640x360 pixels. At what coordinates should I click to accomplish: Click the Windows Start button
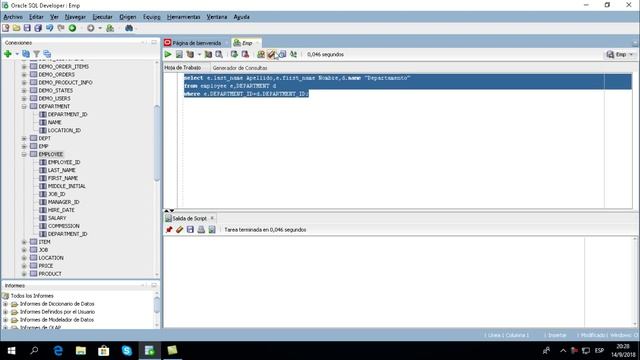click(11, 351)
